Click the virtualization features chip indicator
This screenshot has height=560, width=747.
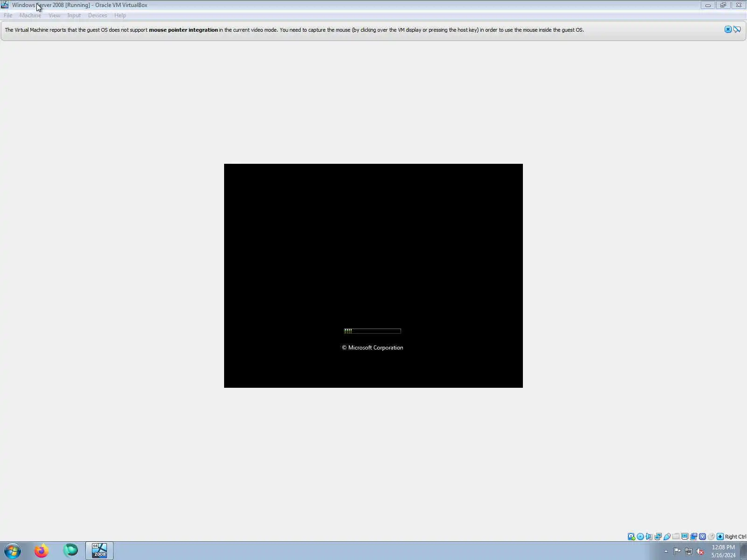coord(702,537)
